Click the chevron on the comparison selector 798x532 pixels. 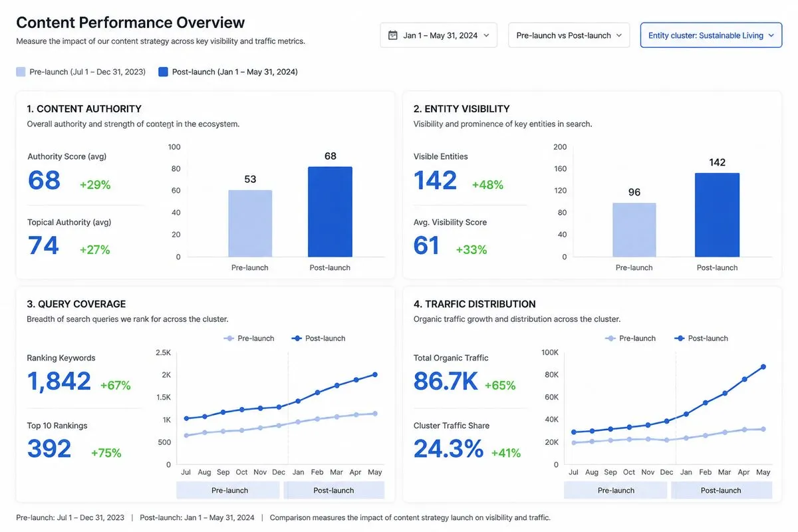[618, 35]
